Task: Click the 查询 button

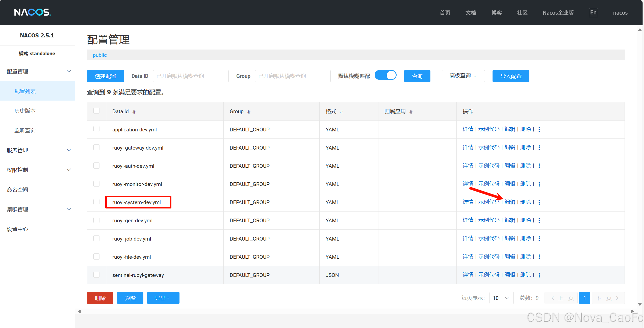Action: pyautogui.click(x=417, y=76)
